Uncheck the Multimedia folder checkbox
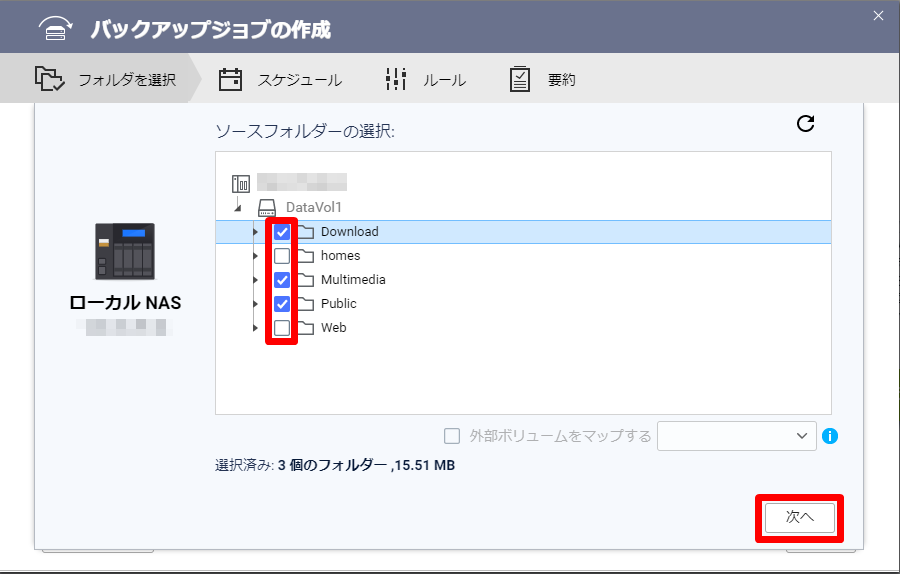 click(282, 280)
